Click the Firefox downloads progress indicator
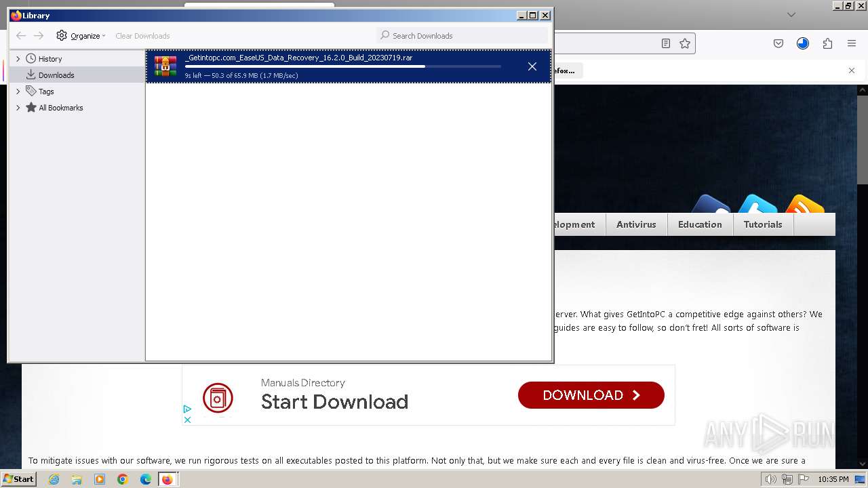The image size is (868, 488). click(803, 43)
